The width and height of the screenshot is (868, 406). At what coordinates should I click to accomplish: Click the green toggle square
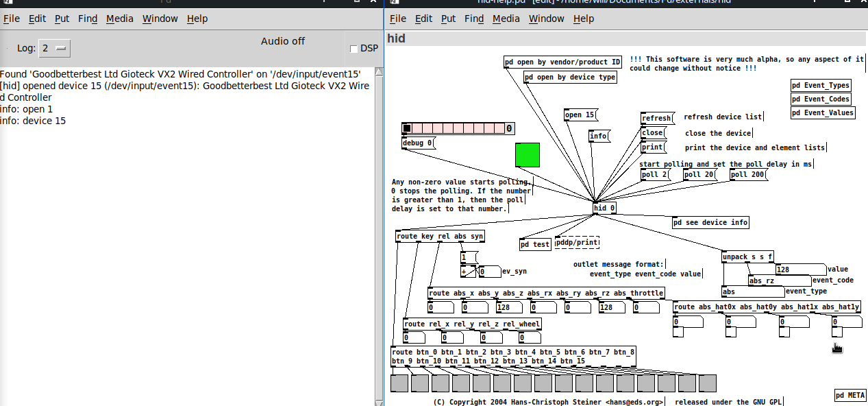click(x=528, y=154)
